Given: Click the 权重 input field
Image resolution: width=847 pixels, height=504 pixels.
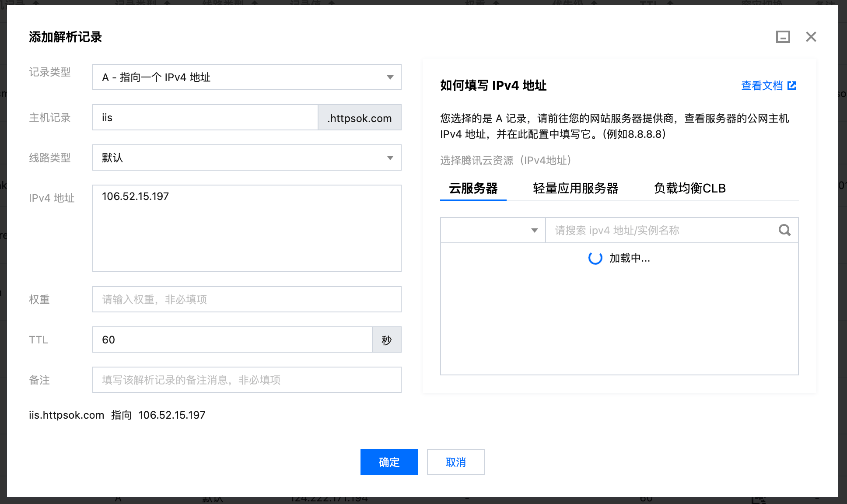Looking at the screenshot, I should pyautogui.click(x=247, y=300).
